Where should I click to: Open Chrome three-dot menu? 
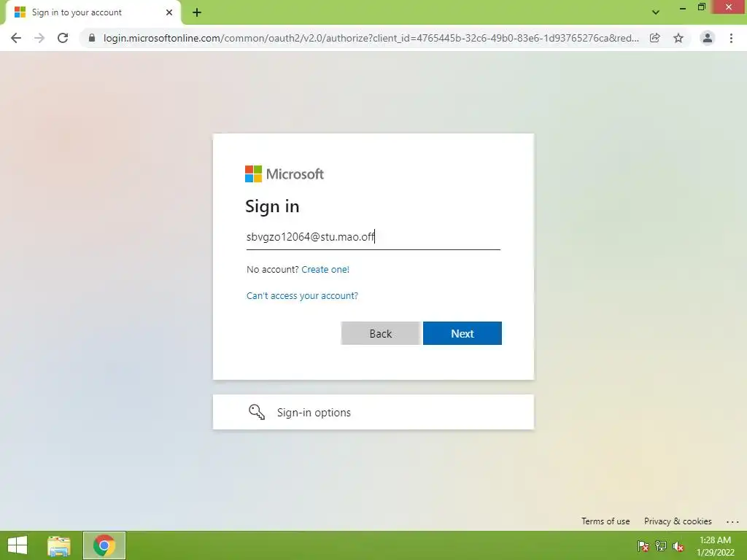pos(731,38)
